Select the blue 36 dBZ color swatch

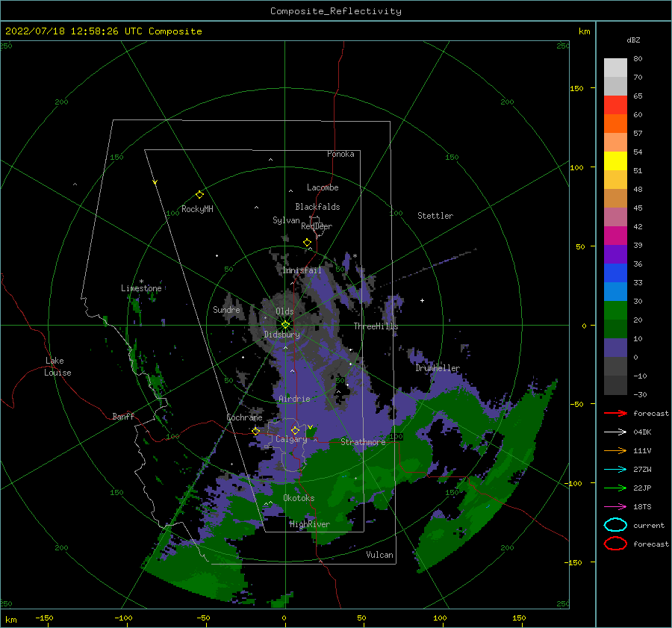615,273
